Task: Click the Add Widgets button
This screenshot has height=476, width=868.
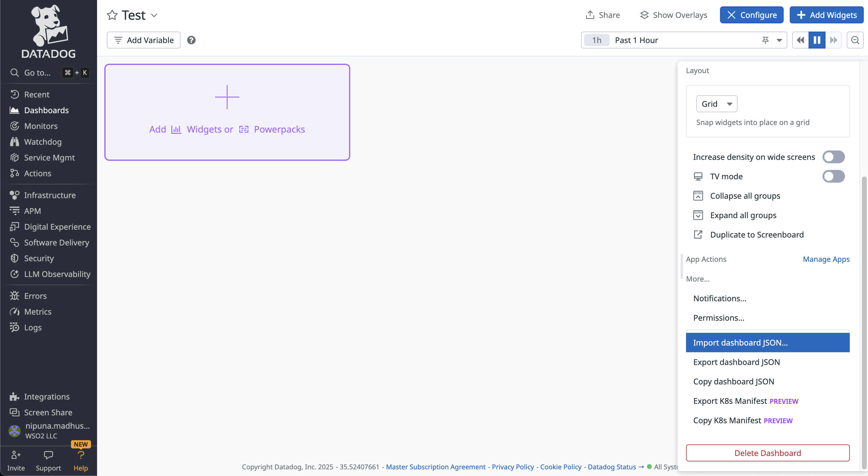Action: point(826,15)
